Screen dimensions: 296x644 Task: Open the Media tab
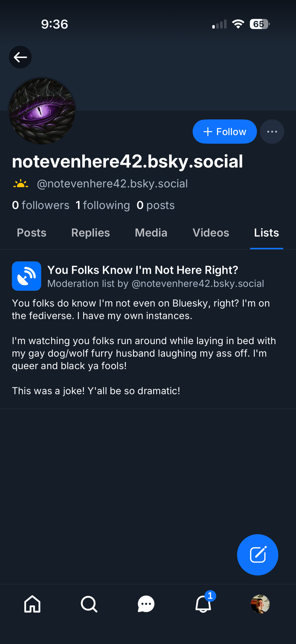point(151,233)
